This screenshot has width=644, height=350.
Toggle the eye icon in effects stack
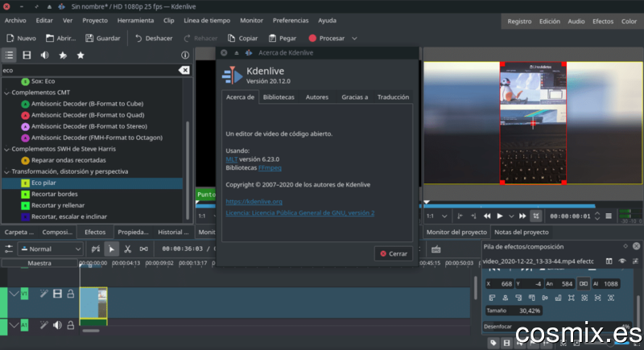[x=622, y=261]
